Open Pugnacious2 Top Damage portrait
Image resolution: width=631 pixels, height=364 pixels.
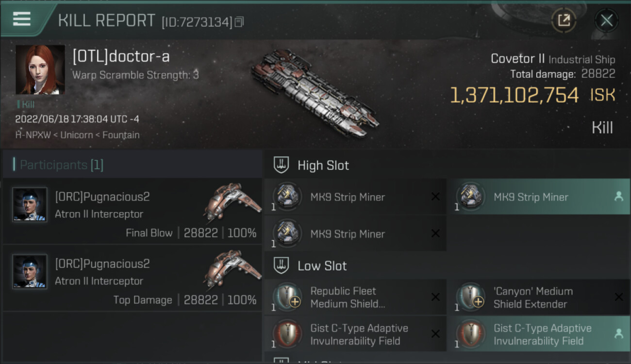pyautogui.click(x=30, y=272)
